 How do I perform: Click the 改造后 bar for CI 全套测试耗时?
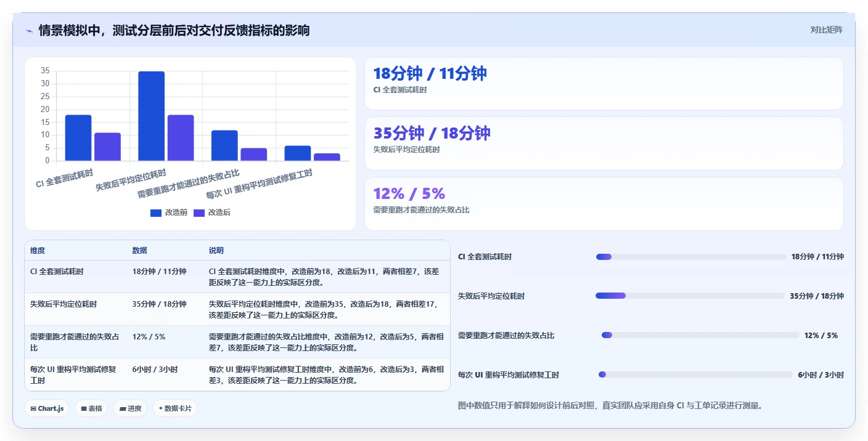[107, 147]
